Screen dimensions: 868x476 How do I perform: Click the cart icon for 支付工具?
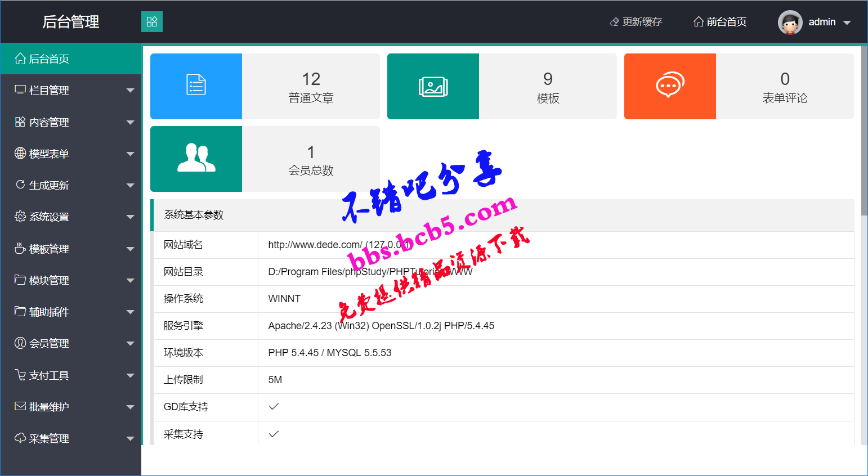20,375
